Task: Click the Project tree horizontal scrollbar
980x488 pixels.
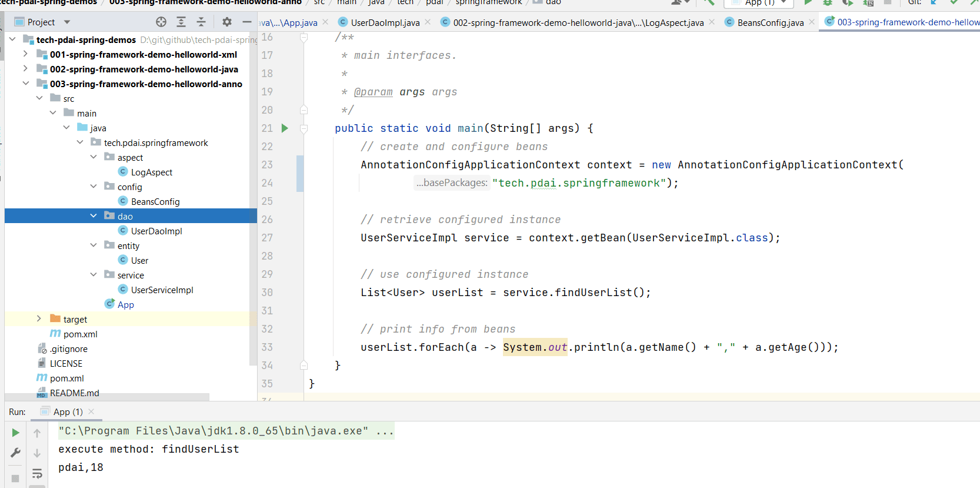Action: pyautogui.click(x=107, y=397)
